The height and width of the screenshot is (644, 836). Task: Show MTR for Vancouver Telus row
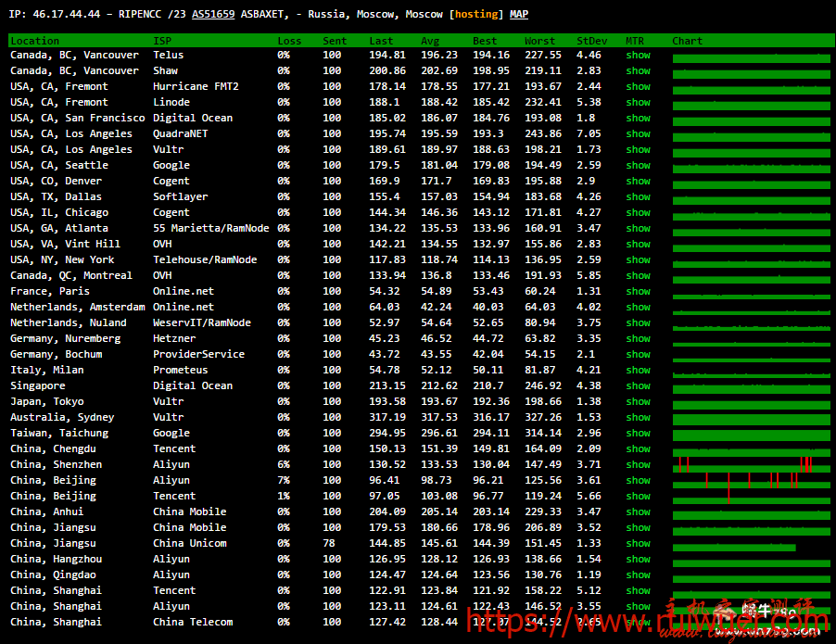point(638,56)
